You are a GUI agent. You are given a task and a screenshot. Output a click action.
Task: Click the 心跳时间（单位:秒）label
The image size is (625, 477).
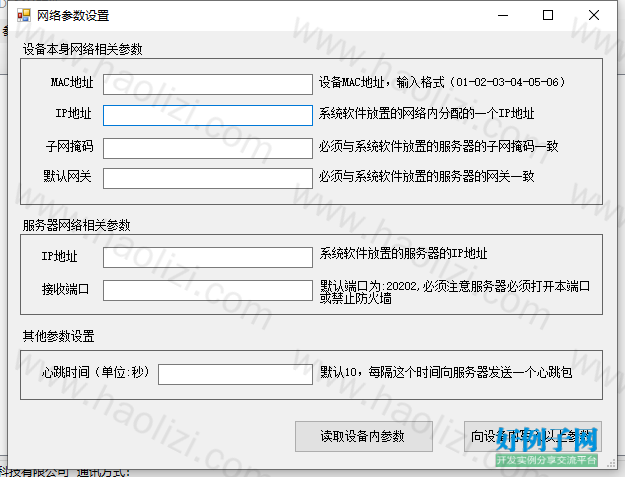pos(96,372)
